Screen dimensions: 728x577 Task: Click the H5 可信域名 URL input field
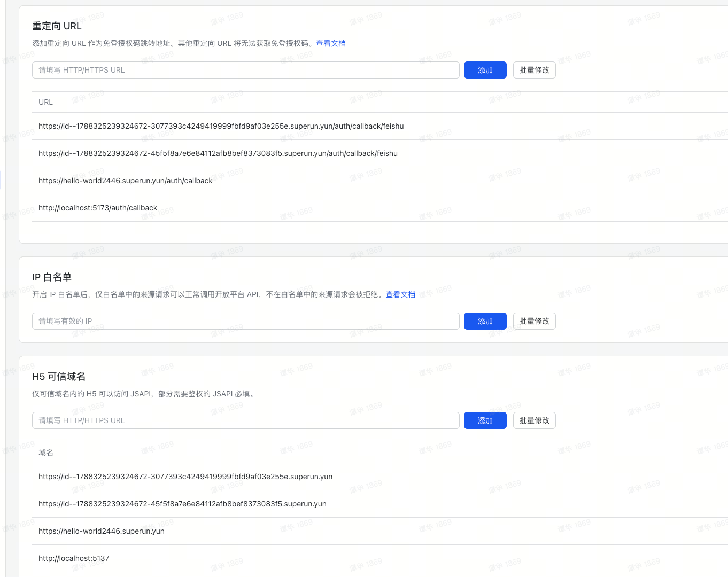[245, 420]
